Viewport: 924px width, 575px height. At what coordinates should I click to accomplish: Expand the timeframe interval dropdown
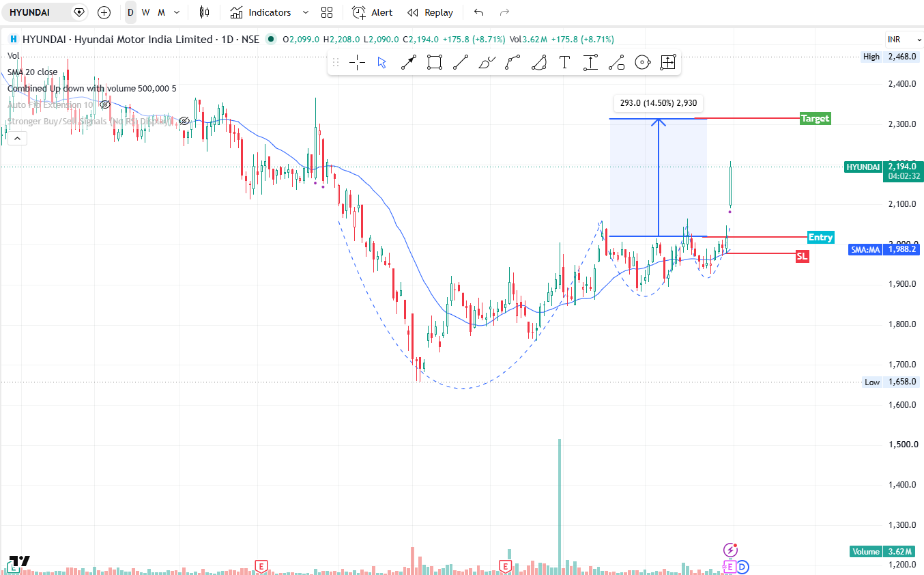click(177, 12)
